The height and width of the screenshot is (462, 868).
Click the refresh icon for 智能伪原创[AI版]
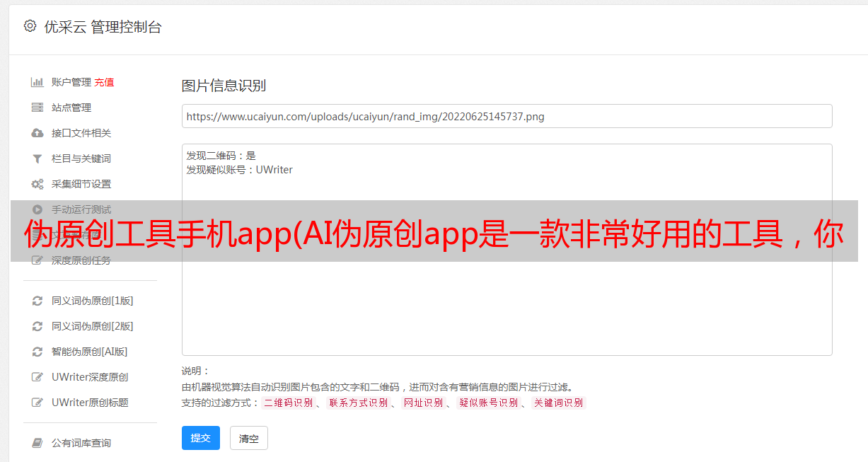coord(37,352)
